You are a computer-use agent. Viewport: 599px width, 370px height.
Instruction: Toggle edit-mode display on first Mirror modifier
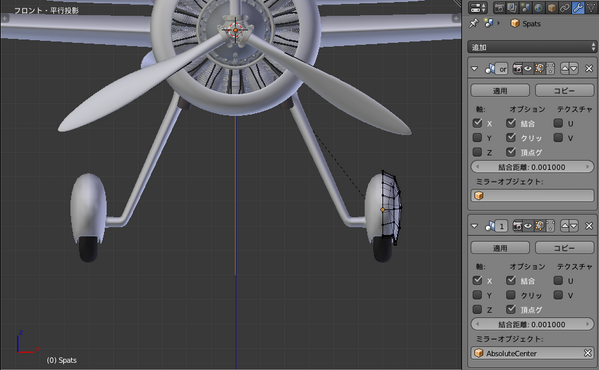point(539,69)
